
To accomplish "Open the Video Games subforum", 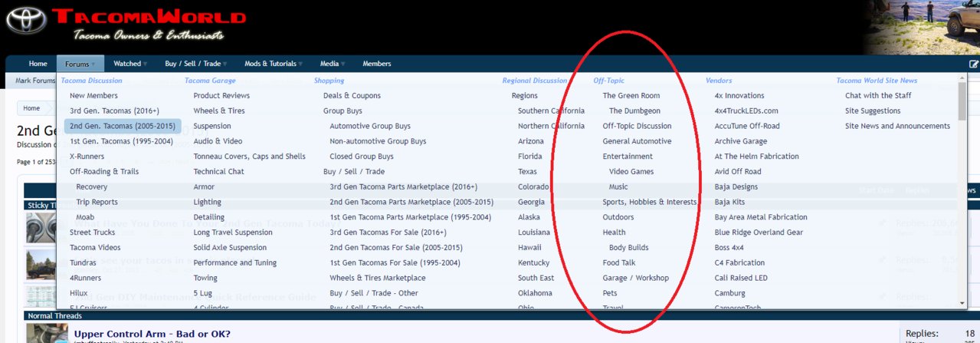I will coord(631,172).
